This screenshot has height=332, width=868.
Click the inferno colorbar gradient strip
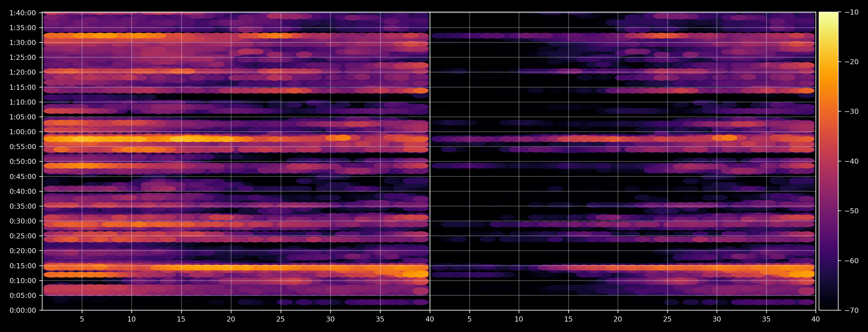829,161
